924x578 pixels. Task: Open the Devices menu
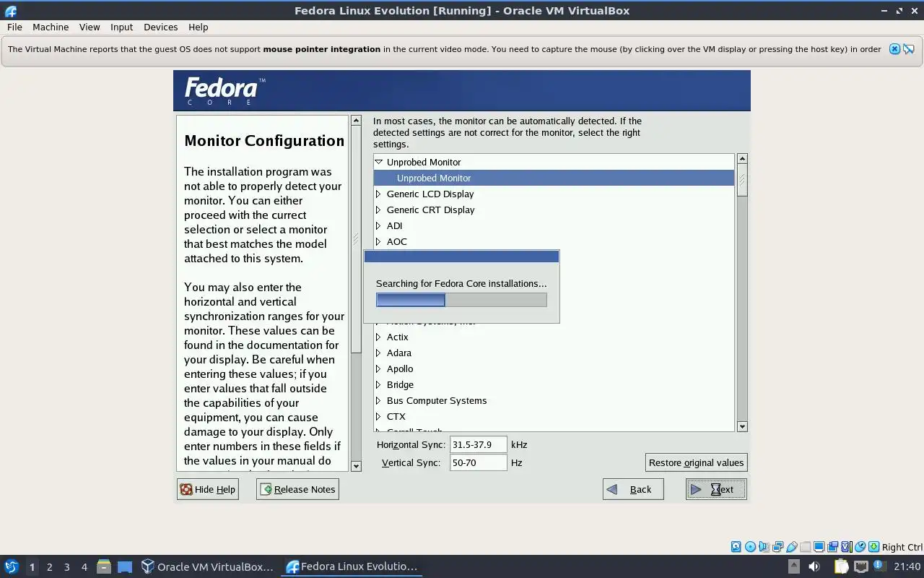click(x=160, y=27)
